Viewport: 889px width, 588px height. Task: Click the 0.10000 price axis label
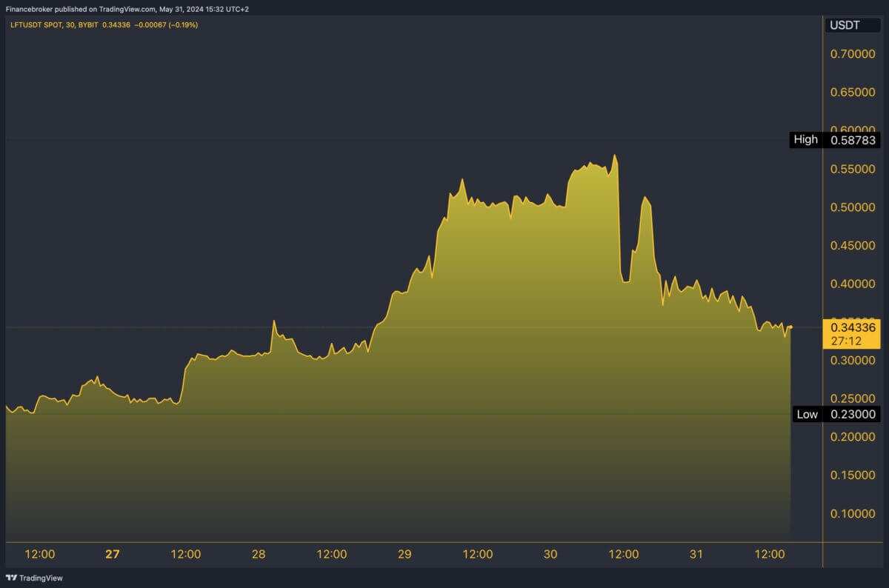[x=853, y=513]
